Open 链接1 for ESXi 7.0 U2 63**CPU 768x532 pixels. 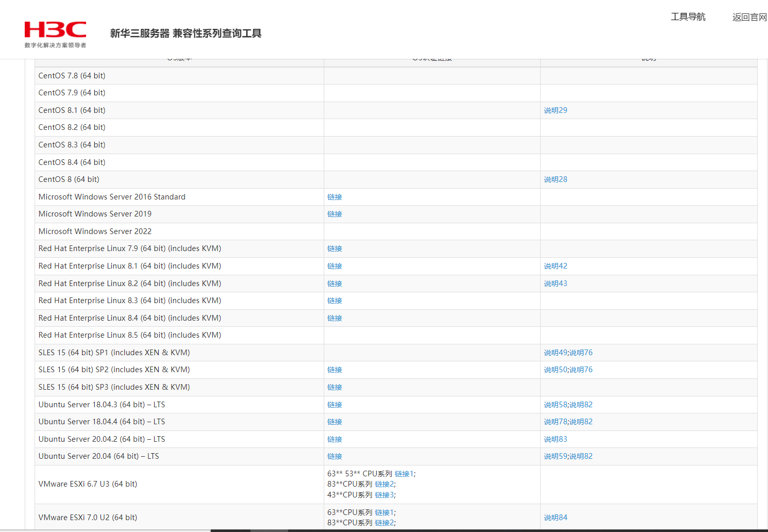click(385, 512)
